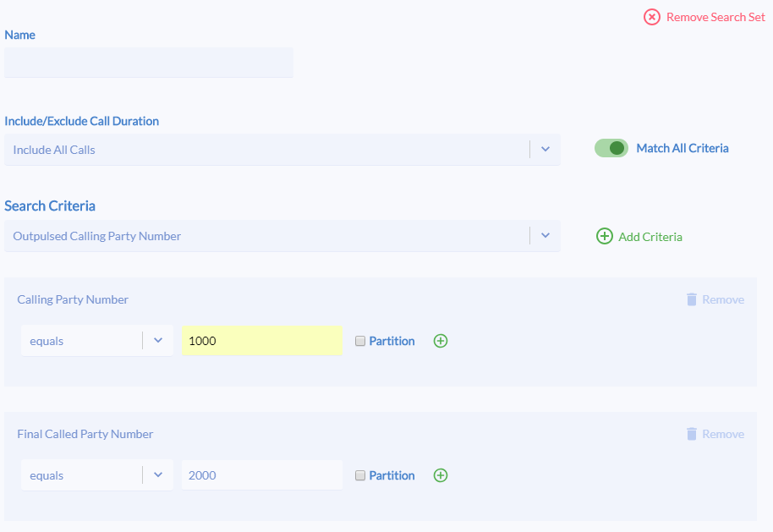The height and width of the screenshot is (532, 773).
Task: Click the Add Criteria text button
Action: [650, 237]
